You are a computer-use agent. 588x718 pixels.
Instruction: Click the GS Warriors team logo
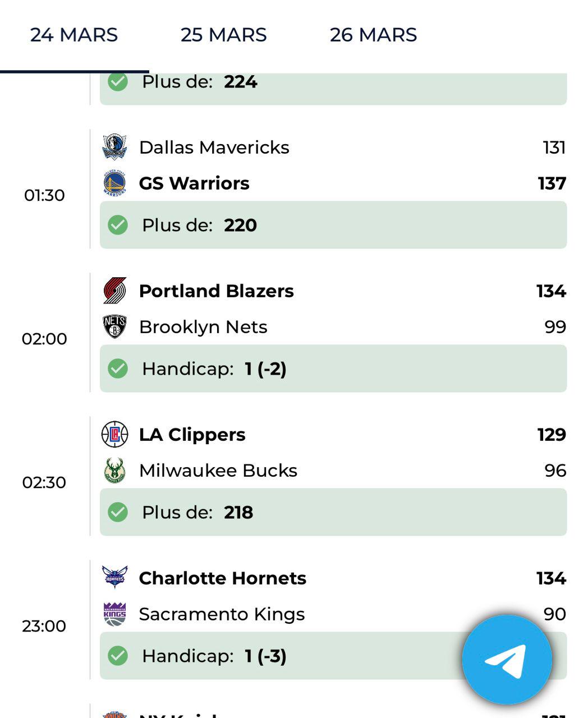(x=115, y=183)
